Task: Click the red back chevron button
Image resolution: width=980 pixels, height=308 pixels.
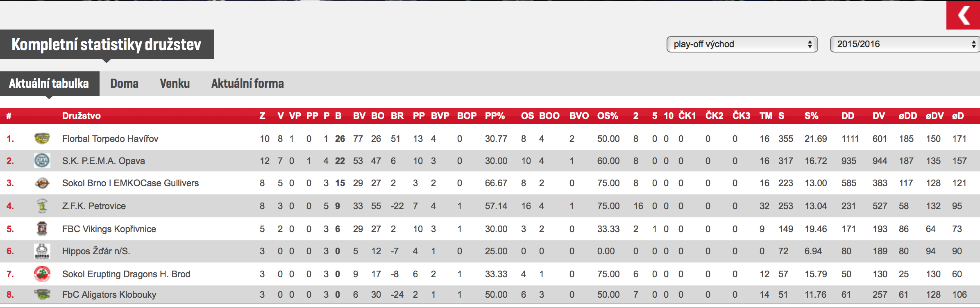Action: (963, 15)
